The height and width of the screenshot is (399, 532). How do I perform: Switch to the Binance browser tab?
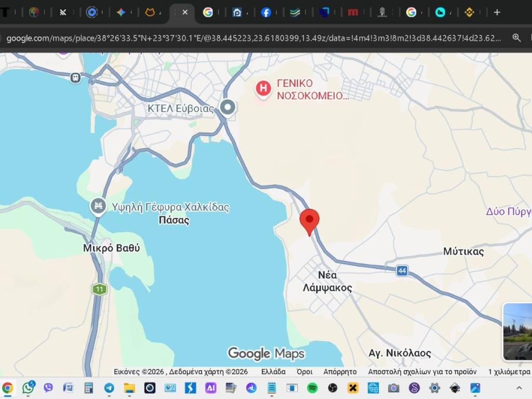point(469,12)
